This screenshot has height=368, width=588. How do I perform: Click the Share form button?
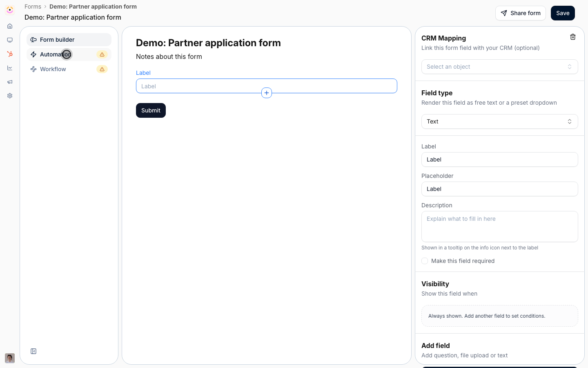[x=521, y=13]
